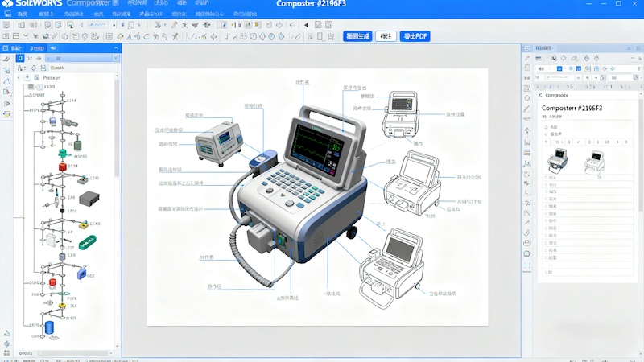This screenshot has width=644, height=362.
Task: Select the red cylinder component in tree
Action: point(62,167)
